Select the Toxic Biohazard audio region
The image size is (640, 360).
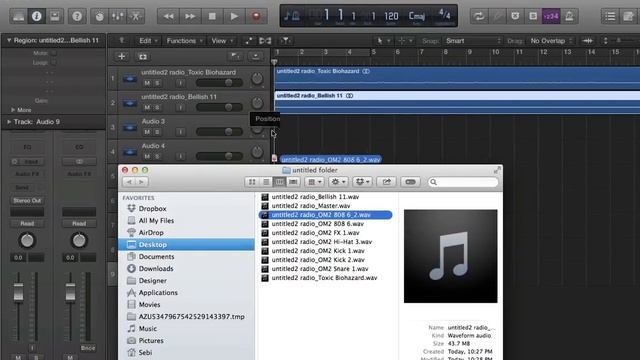(x=457, y=79)
